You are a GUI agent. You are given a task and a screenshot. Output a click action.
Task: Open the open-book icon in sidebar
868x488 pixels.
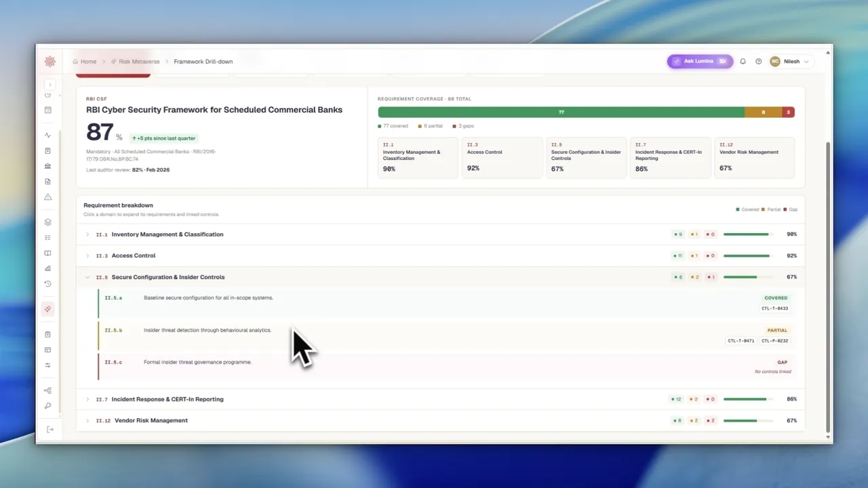[x=47, y=253]
